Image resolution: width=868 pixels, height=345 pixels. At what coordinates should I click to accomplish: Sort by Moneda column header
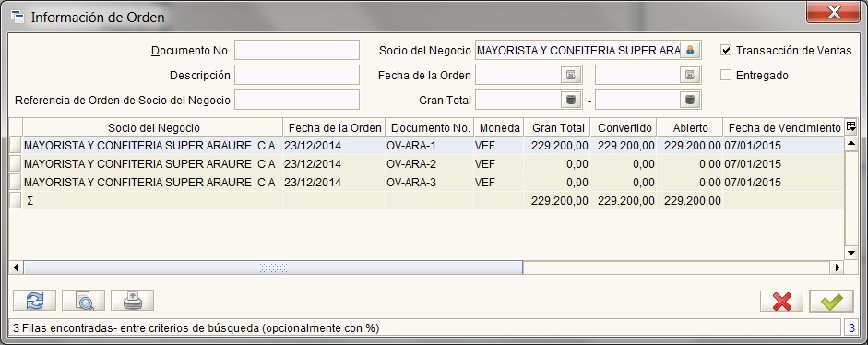(499, 127)
